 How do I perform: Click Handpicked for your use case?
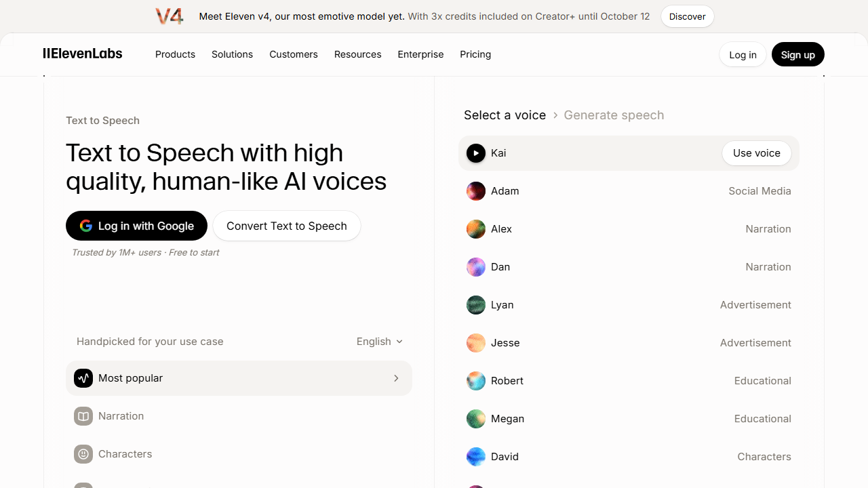[x=150, y=342]
